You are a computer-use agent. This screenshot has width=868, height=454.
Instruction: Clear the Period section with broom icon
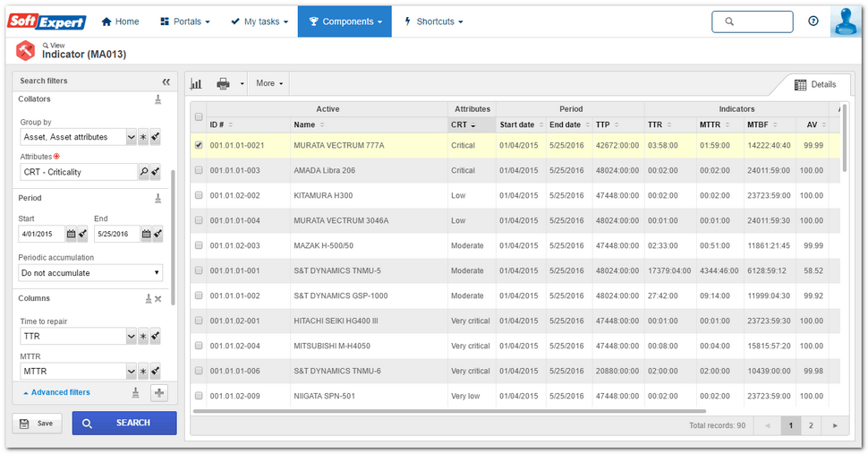point(157,198)
